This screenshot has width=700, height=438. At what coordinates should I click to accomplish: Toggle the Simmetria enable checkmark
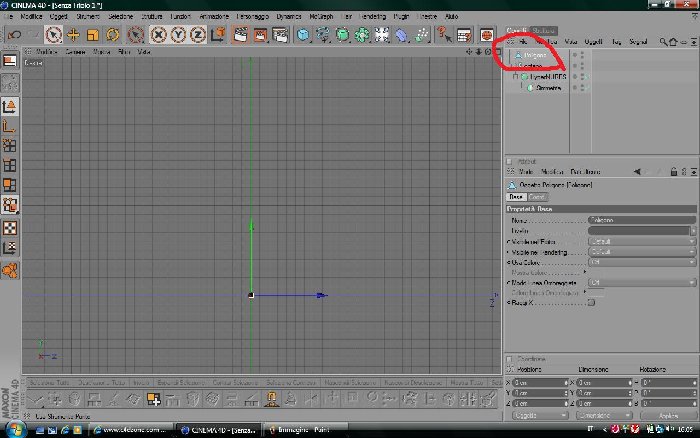tap(586, 88)
